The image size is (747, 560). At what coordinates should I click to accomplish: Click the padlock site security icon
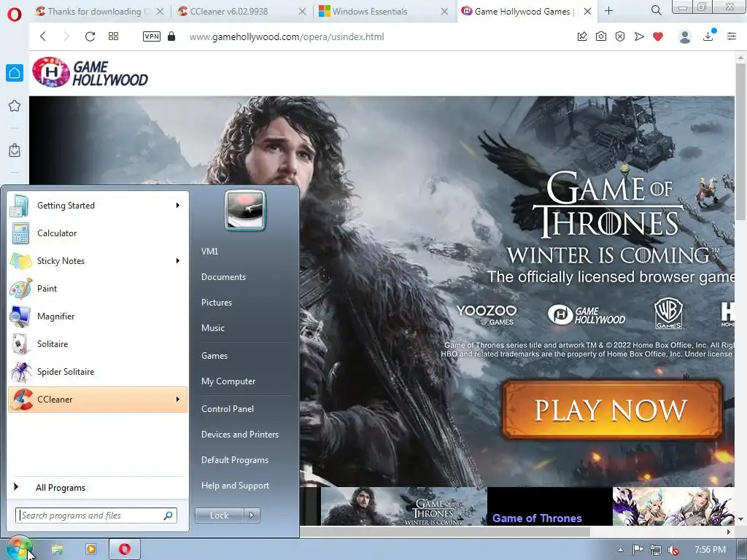click(171, 36)
